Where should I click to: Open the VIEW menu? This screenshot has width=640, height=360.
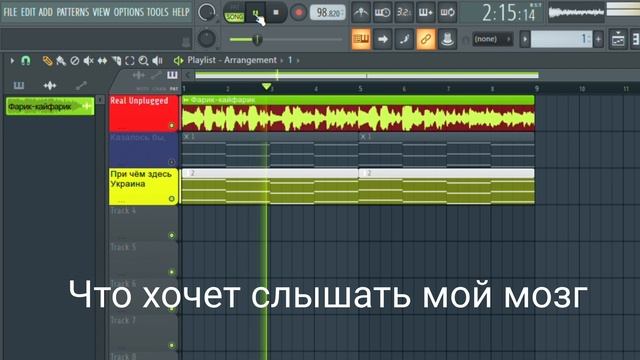pyautogui.click(x=101, y=12)
